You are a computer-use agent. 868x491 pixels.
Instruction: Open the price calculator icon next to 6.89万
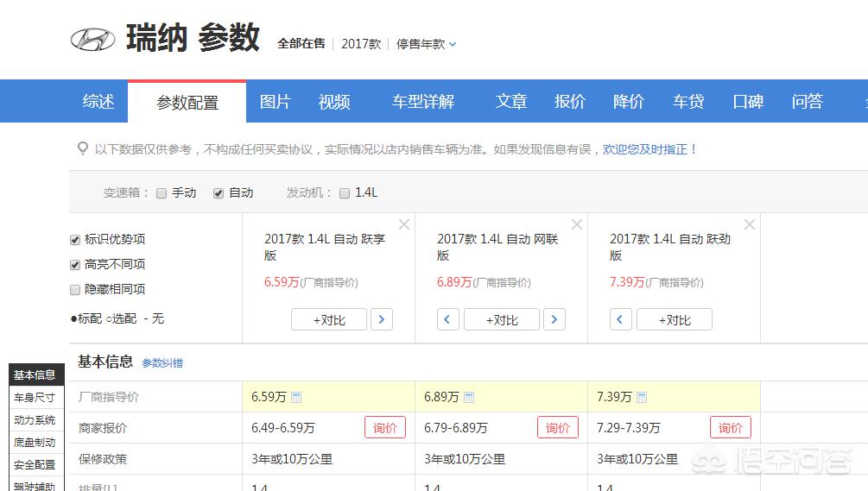coord(469,397)
